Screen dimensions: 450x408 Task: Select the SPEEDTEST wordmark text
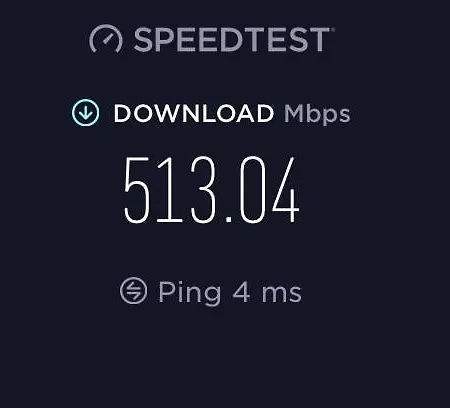coord(231,40)
